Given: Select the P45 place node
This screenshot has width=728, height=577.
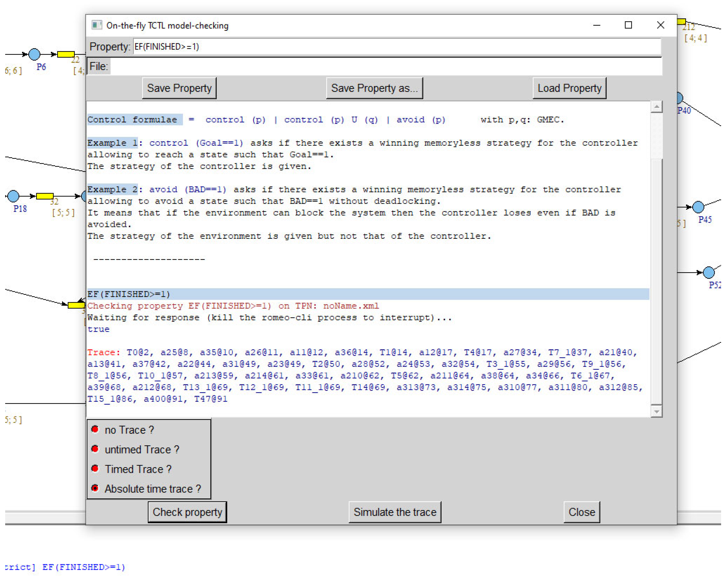Looking at the screenshot, I should click(x=698, y=207).
